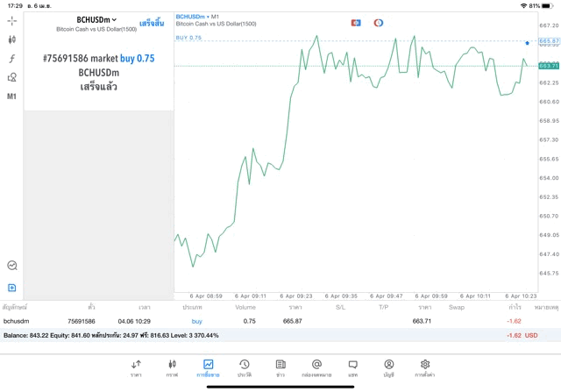Tap the battery 81% indicator
Screen dimensions: 561x392
tap(542, 6)
